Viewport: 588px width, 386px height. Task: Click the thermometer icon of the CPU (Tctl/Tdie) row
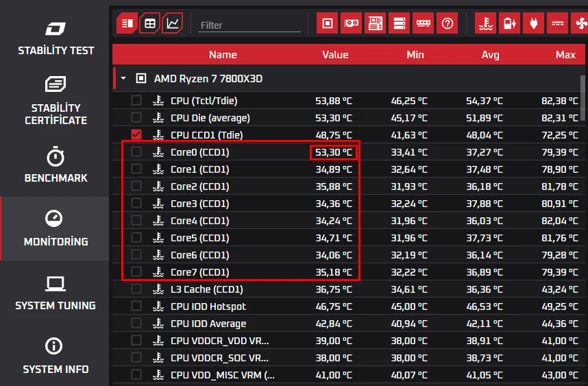(x=158, y=101)
